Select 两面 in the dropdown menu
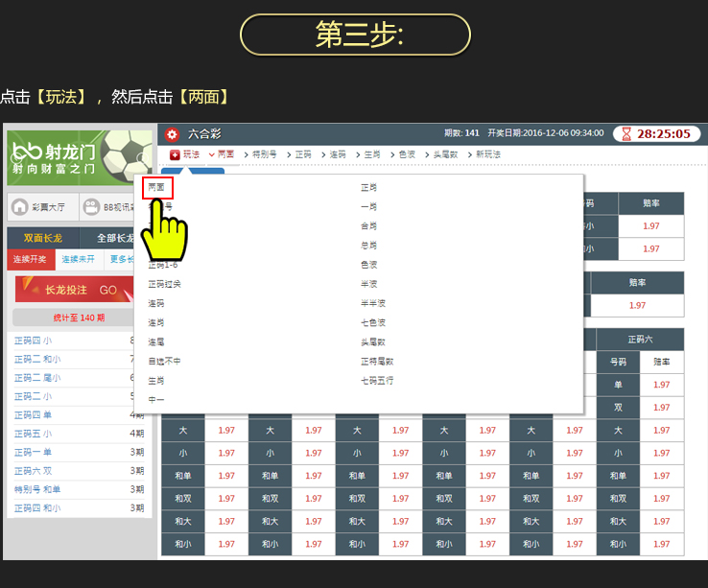 coord(156,187)
